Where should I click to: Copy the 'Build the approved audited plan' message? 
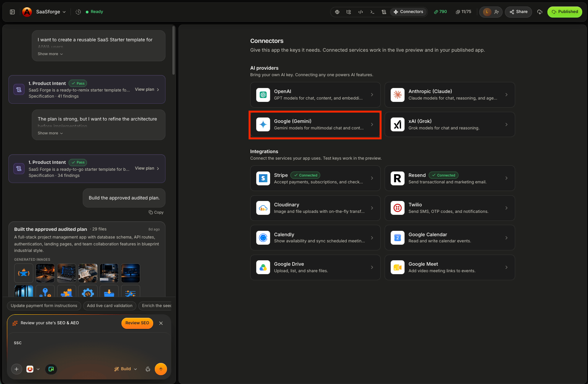pyautogui.click(x=156, y=212)
